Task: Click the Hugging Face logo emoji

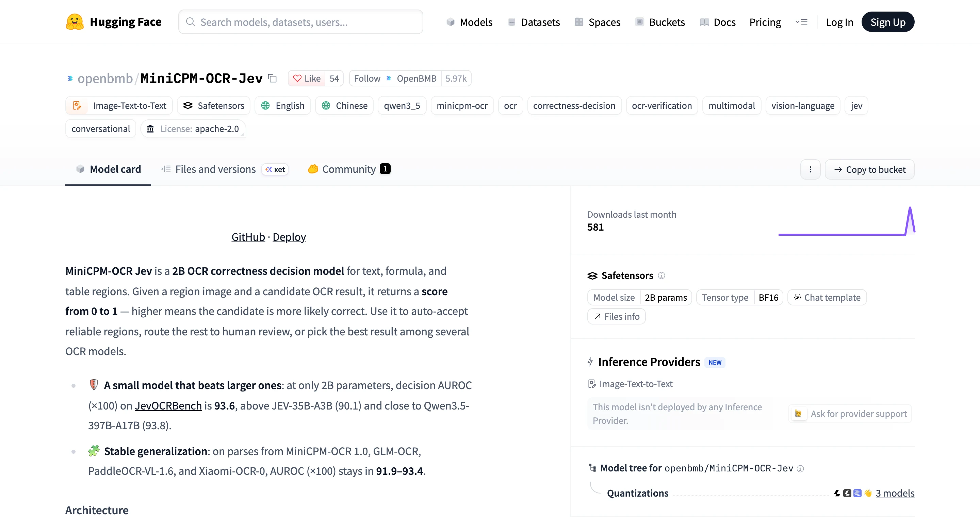Action: 75,22
